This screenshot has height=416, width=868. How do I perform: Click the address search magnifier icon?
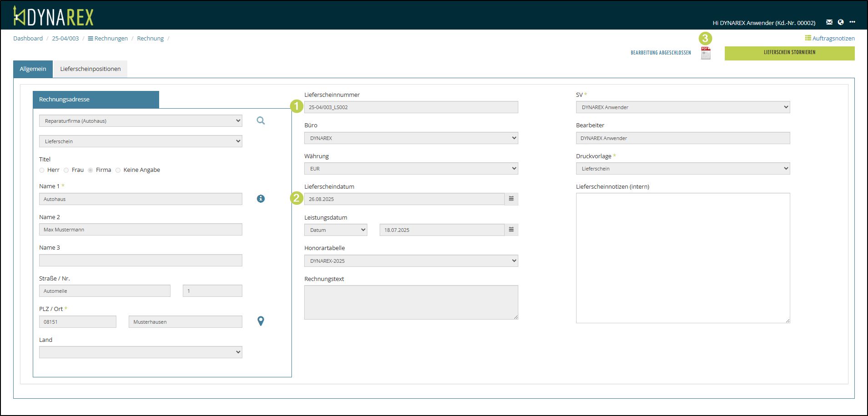coord(261,120)
